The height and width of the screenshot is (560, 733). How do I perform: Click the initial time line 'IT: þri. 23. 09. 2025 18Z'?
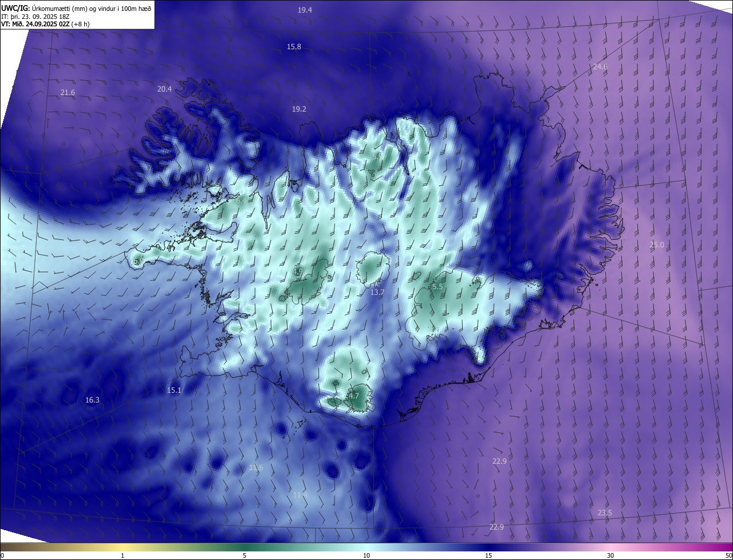coord(36,17)
